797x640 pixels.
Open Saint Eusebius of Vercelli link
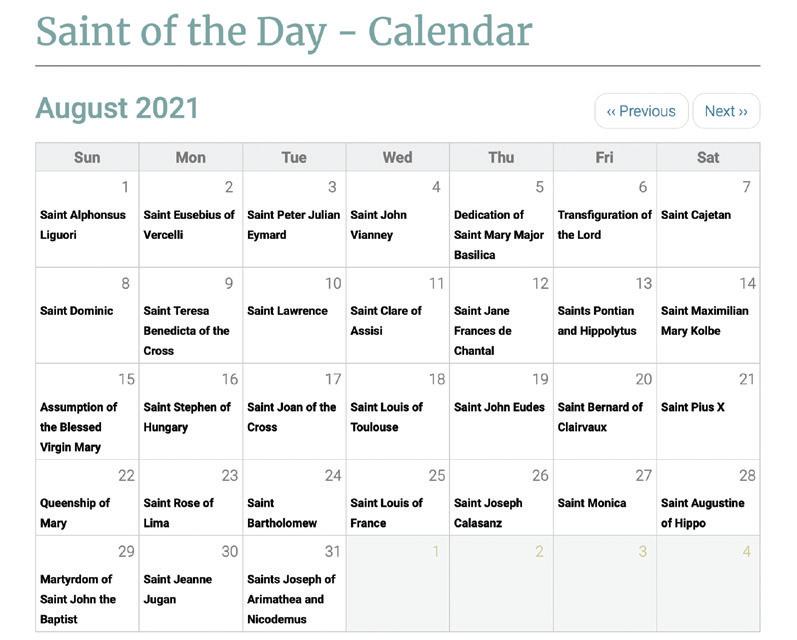coord(189,225)
